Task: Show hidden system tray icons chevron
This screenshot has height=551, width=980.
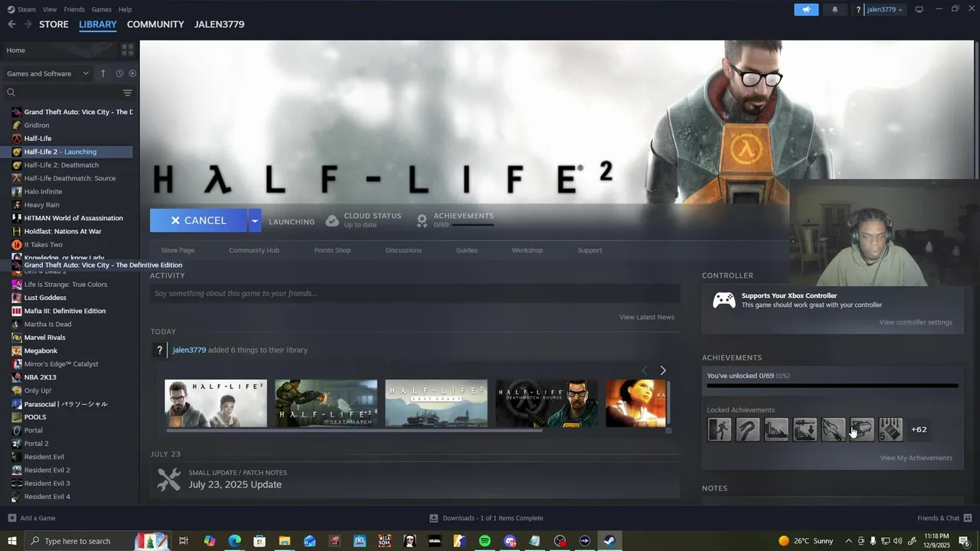Action: tap(848, 541)
